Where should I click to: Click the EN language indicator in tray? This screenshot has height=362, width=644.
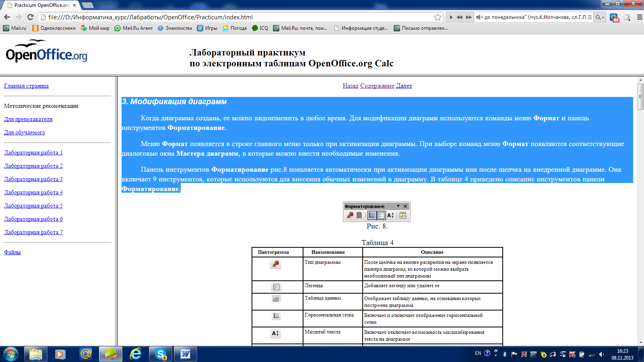[478, 354]
